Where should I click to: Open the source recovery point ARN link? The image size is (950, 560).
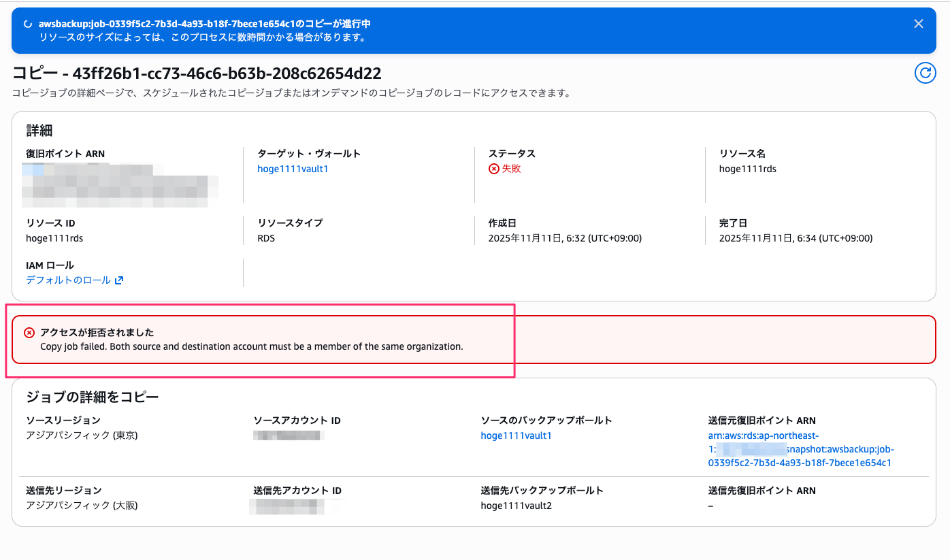(x=800, y=449)
